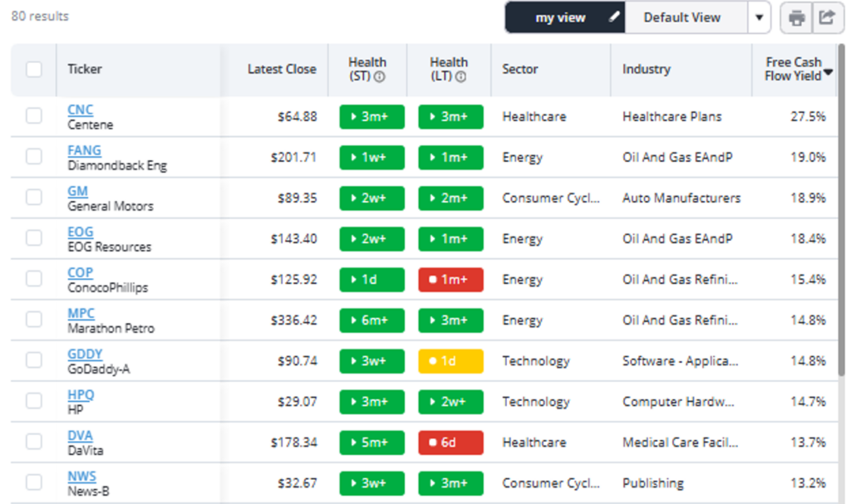Click NWS long-term health 3m+ badge
The image size is (851, 504).
[450, 483]
